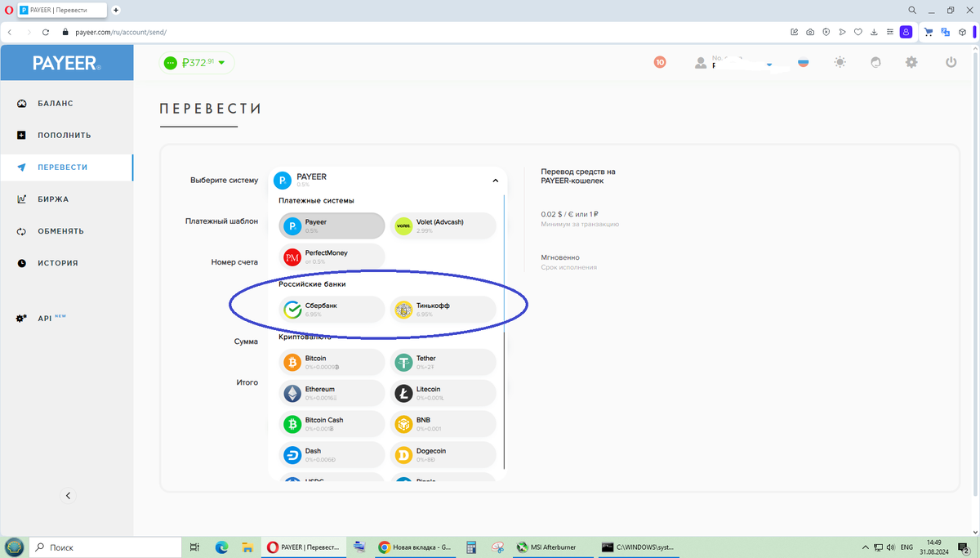Select Тинькофф bank option

(443, 309)
